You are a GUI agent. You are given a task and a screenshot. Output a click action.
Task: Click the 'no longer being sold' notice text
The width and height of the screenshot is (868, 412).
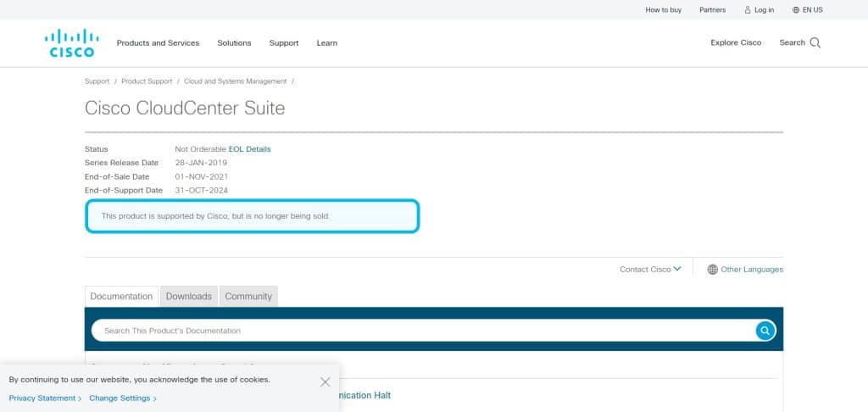(216, 216)
